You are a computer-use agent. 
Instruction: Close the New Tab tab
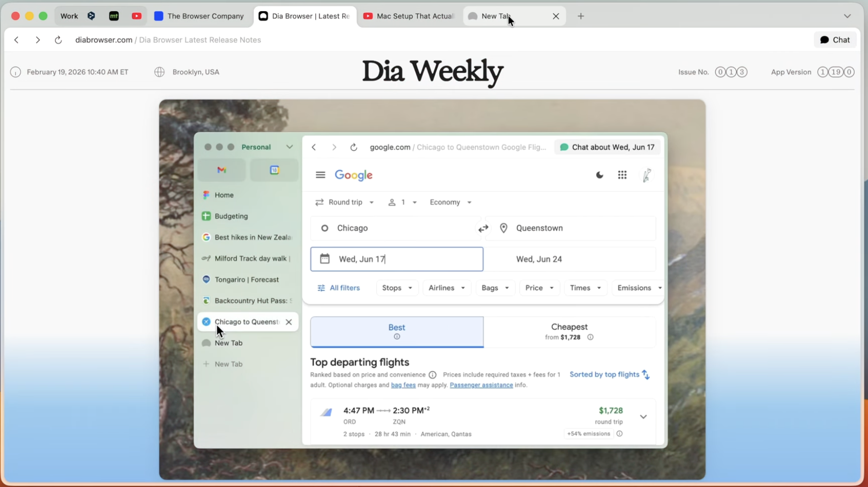click(556, 16)
